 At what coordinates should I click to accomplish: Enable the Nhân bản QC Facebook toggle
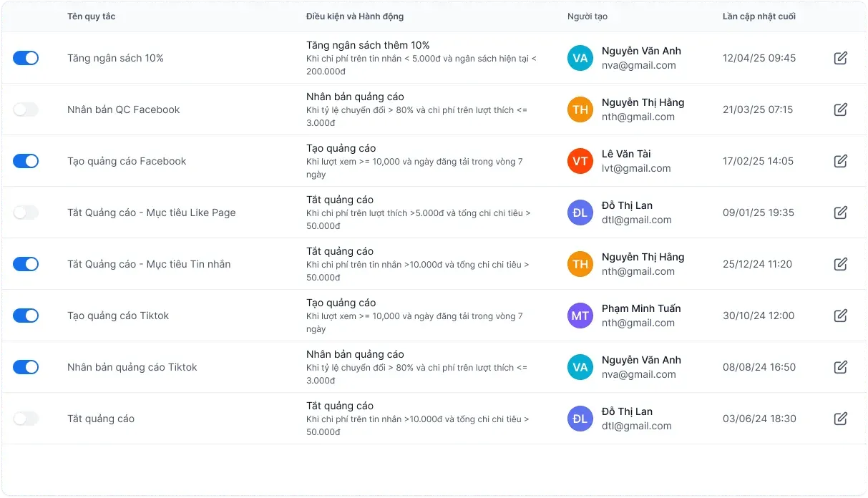point(26,109)
